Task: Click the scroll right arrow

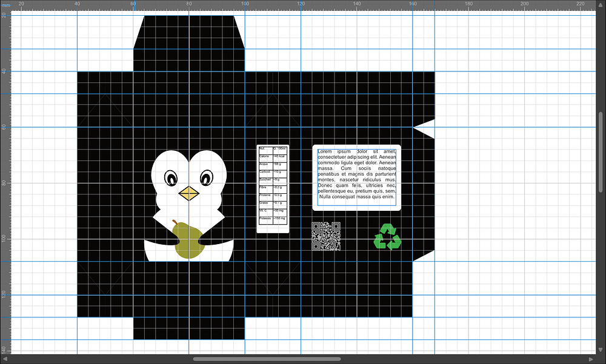Action: pyautogui.click(x=591, y=359)
